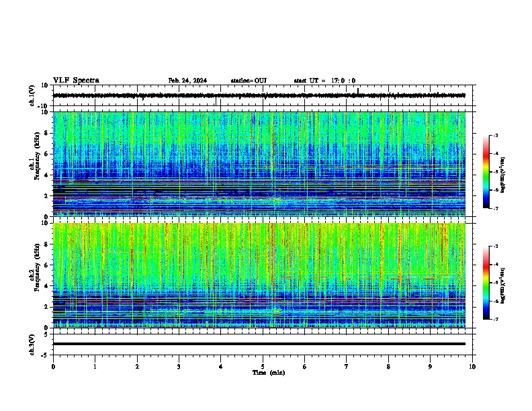Image resolution: width=532 pixels, height=411 pixels.
Task: Click the ch.2 spectrogram color scale bar
Action: [x=486, y=283]
